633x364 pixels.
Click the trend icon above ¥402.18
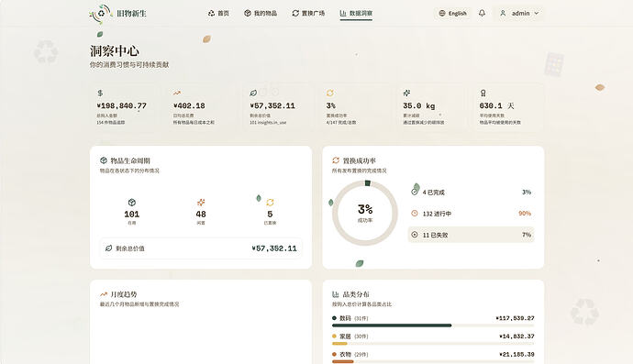pos(176,93)
